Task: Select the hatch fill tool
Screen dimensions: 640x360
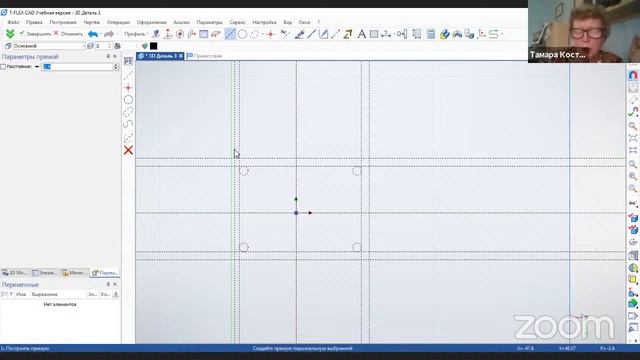Action: [x=373, y=34]
